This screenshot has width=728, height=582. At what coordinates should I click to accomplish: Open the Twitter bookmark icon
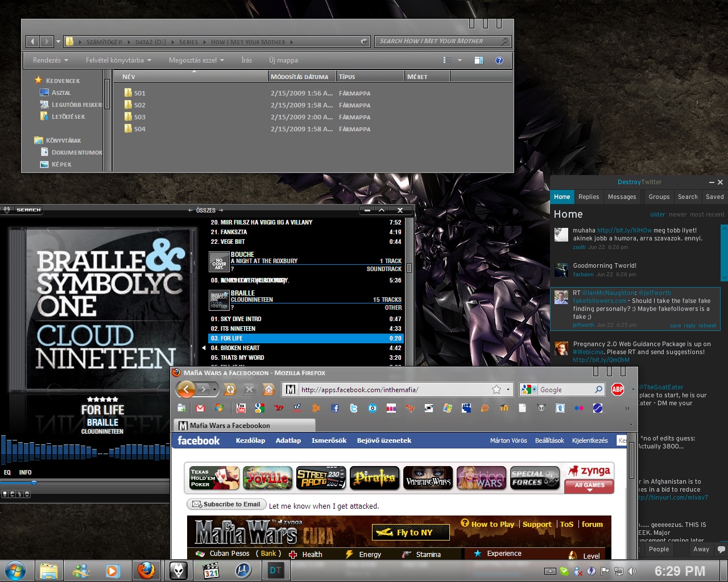click(x=353, y=408)
